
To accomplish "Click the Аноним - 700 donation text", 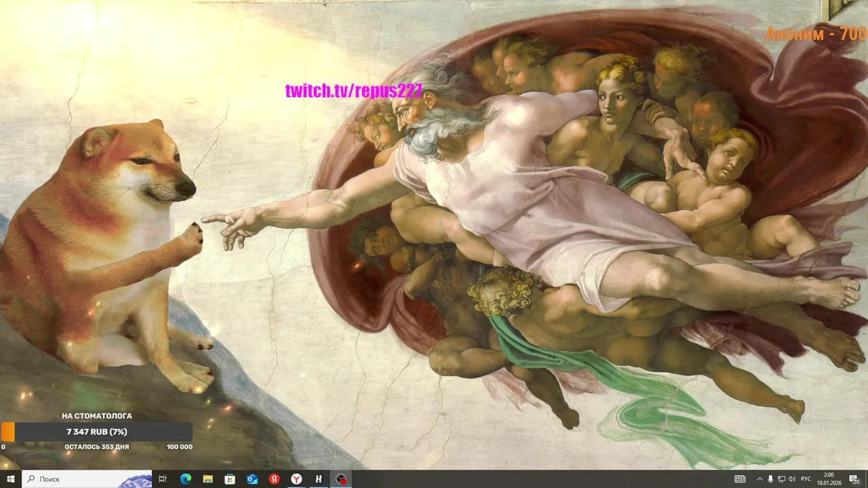I will (x=816, y=34).
